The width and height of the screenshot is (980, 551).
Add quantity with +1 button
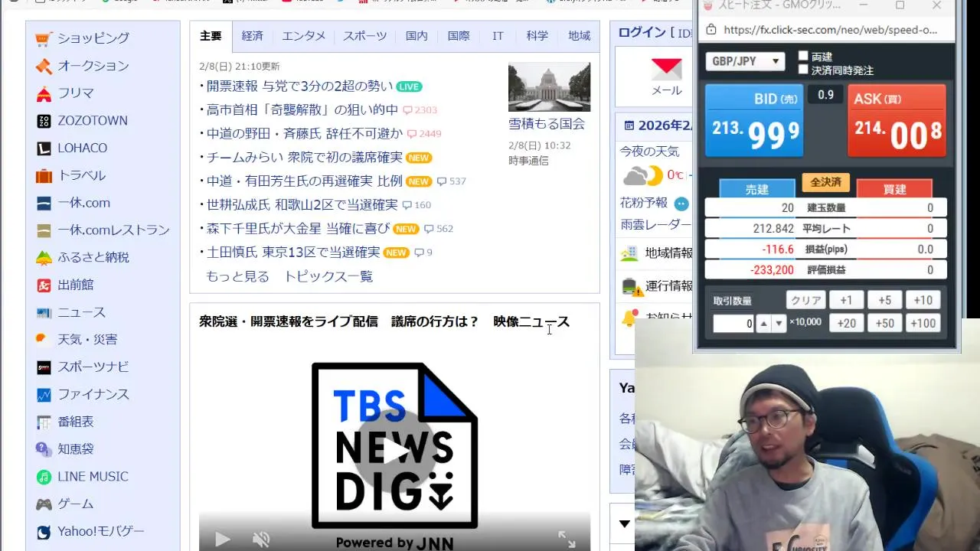coord(846,301)
